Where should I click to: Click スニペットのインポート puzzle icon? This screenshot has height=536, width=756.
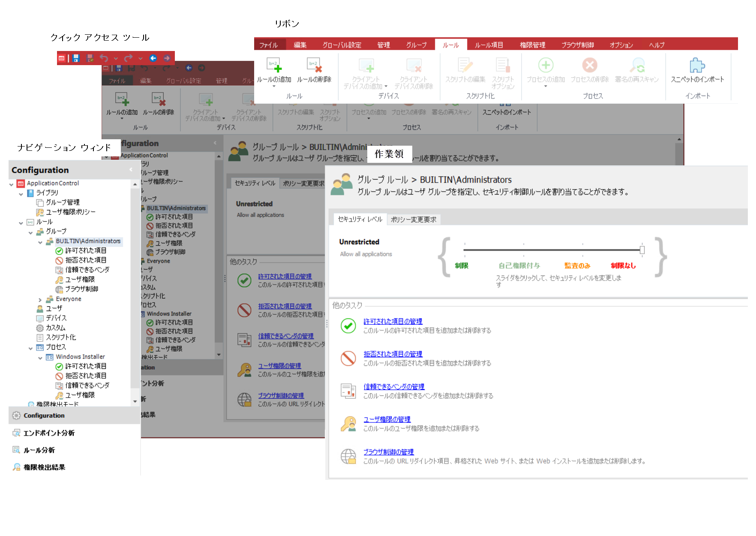[697, 65]
